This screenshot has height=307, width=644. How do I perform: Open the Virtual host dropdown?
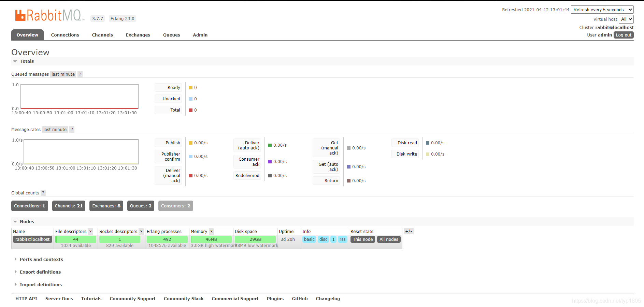pos(626,19)
